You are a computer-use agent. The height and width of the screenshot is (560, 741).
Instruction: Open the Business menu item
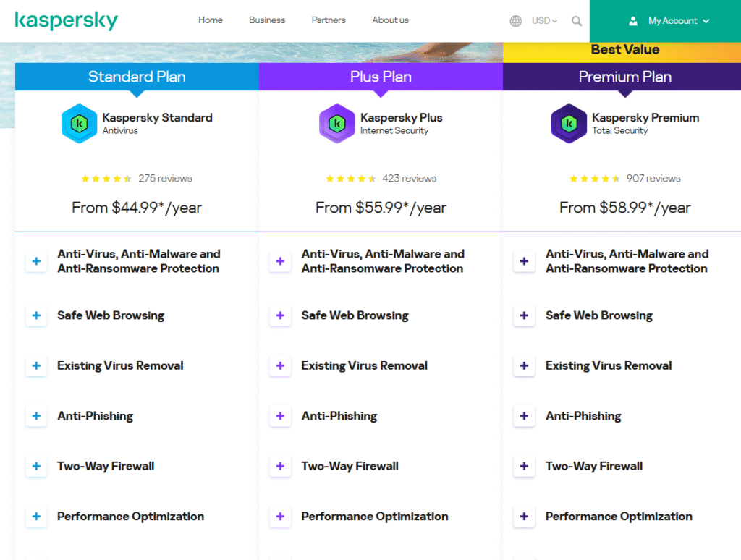click(267, 20)
